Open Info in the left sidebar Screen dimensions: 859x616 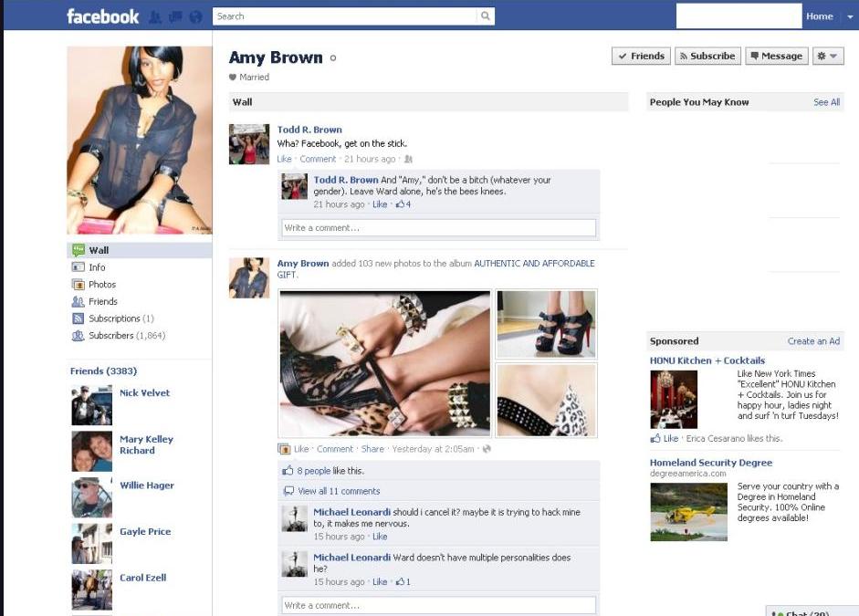click(x=97, y=267)
